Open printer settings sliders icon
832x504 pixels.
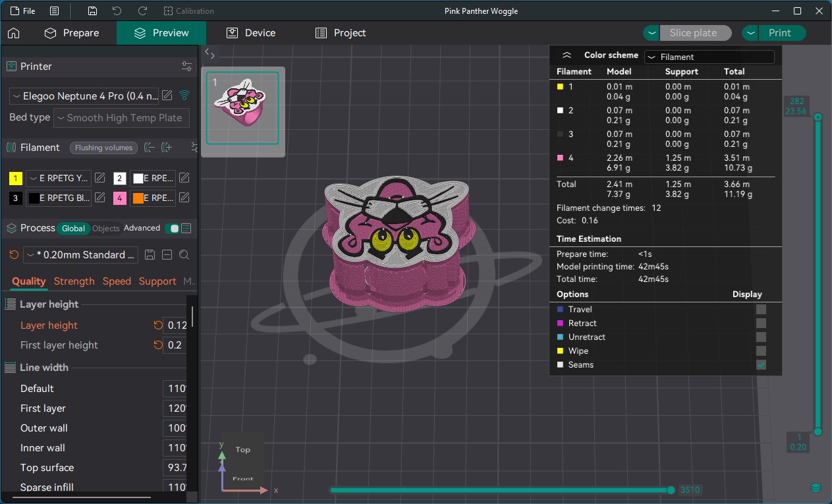point(187,67)
